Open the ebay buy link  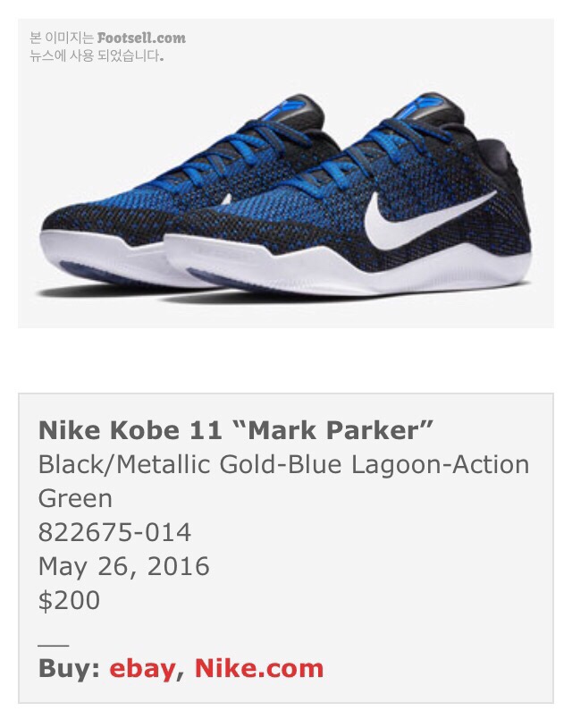click(x=142, y=669)
